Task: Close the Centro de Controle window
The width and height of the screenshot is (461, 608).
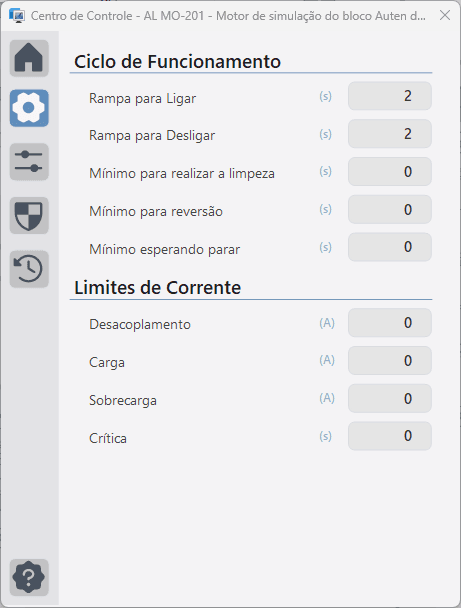Action: point(445,16)
